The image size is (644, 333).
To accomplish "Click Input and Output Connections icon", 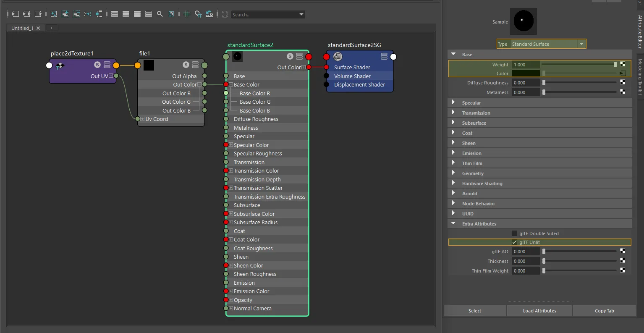I will 26,14.
